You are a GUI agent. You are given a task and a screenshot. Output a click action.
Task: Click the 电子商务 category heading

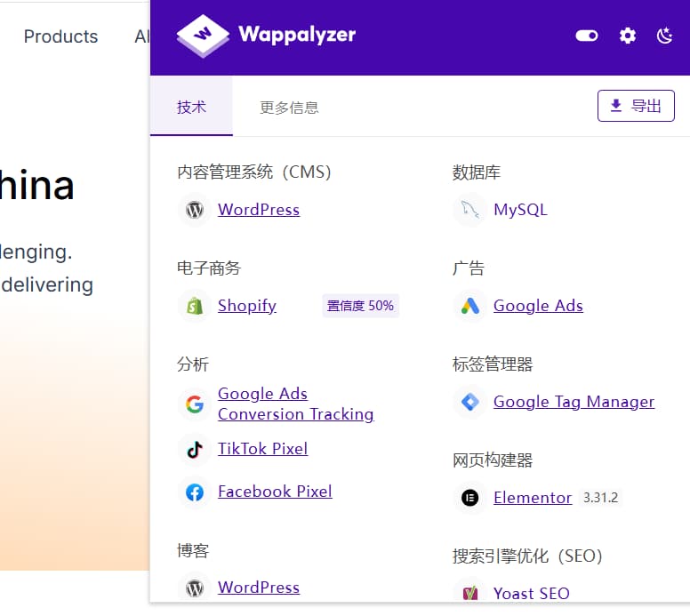point(209,268)
